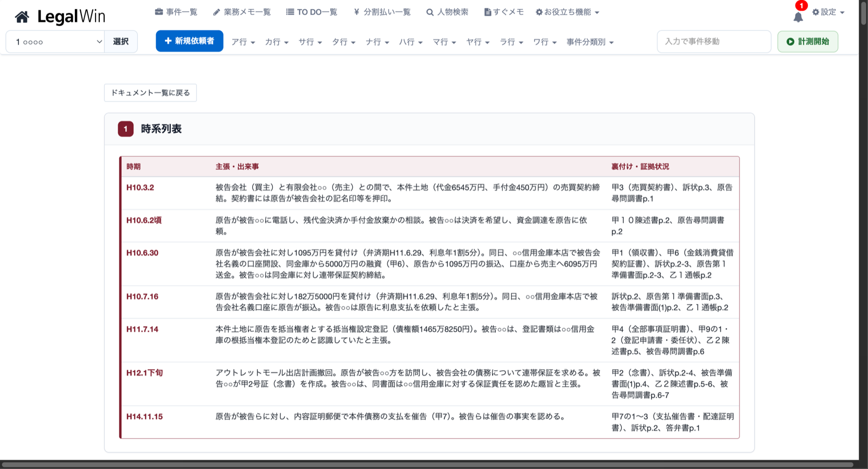Click the 選択 button

pyautogui.click(x=120, y=42)
